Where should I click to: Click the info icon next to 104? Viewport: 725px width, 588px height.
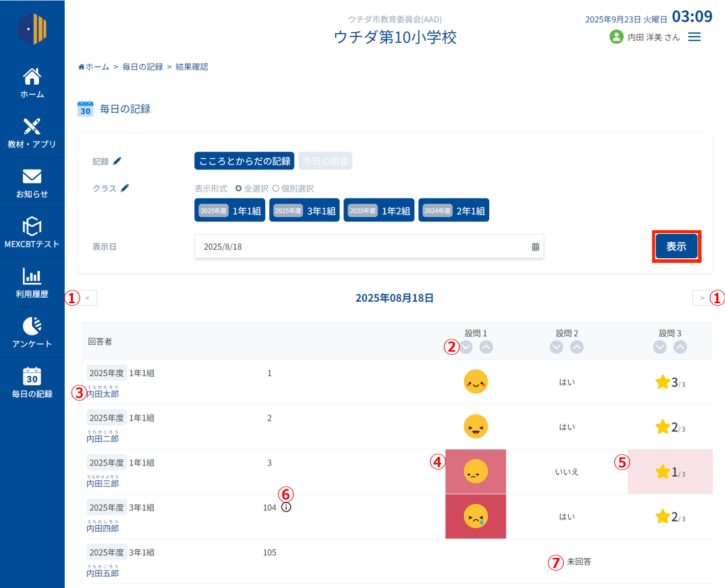[286, 507]
